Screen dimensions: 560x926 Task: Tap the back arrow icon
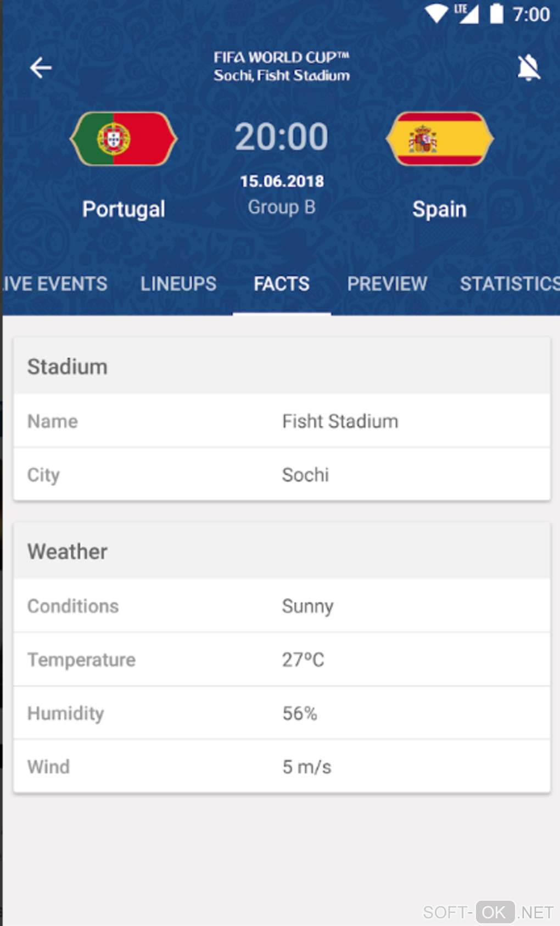click(41, 68)
